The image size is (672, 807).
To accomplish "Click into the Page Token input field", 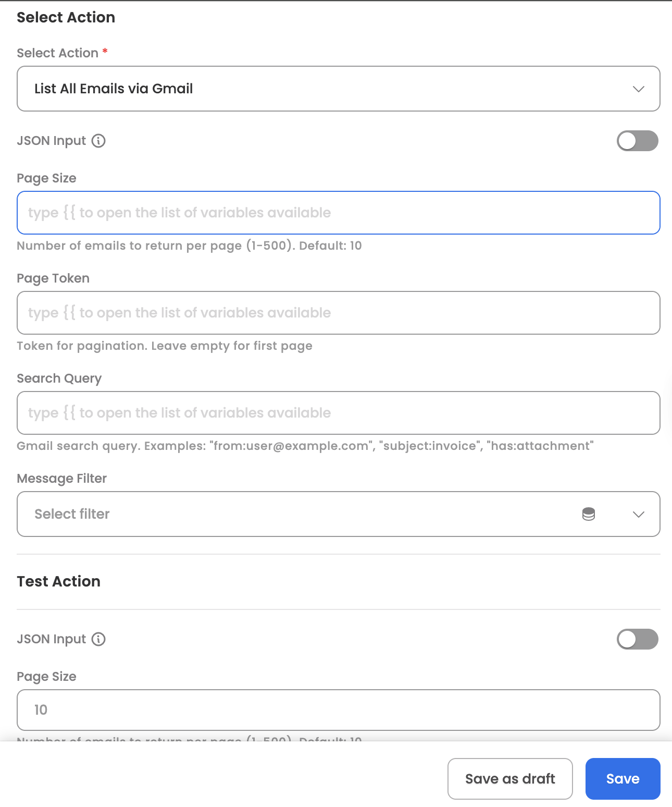I will point(339,313).
